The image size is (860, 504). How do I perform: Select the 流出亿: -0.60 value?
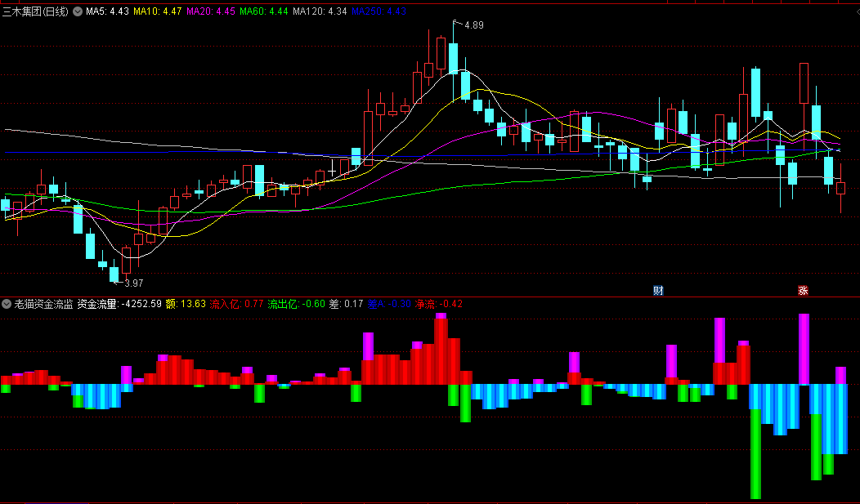296,304
